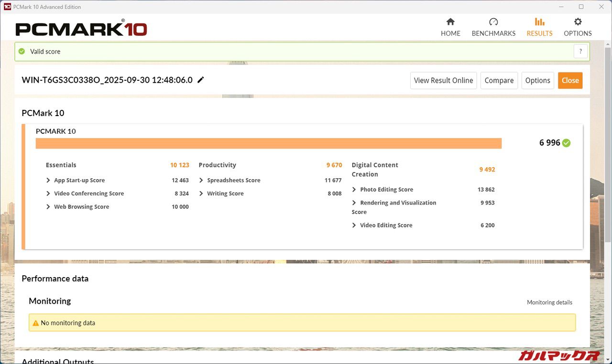Image resolution: width=612 pixels, height=364 pixels.
Task: Click the question mark help button
Action: 580,52
